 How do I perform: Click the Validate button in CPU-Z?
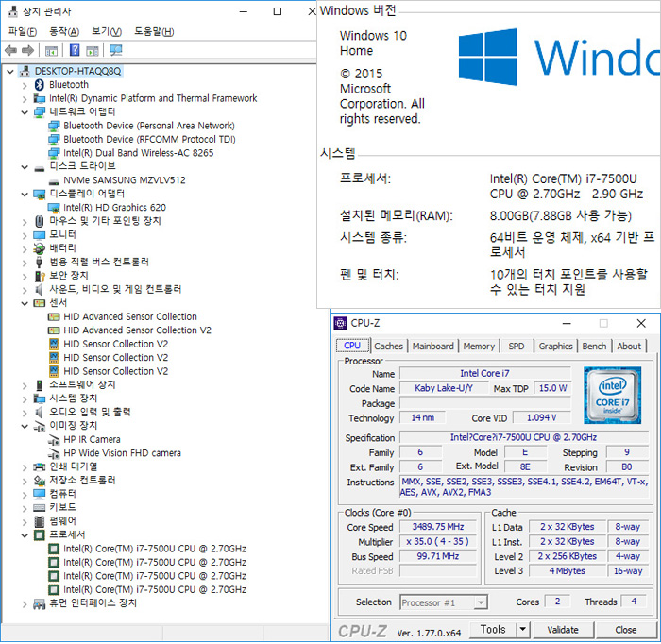click(x=563, y=630)
